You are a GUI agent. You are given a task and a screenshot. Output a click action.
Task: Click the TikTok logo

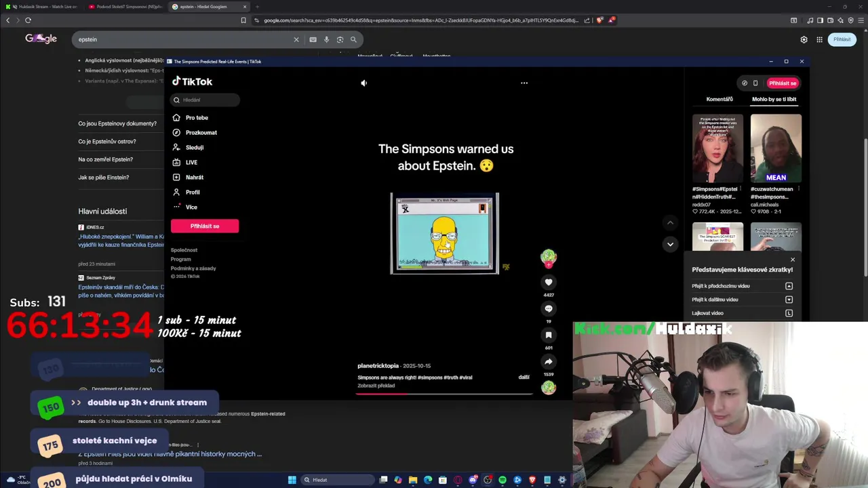tap(192, 81)
